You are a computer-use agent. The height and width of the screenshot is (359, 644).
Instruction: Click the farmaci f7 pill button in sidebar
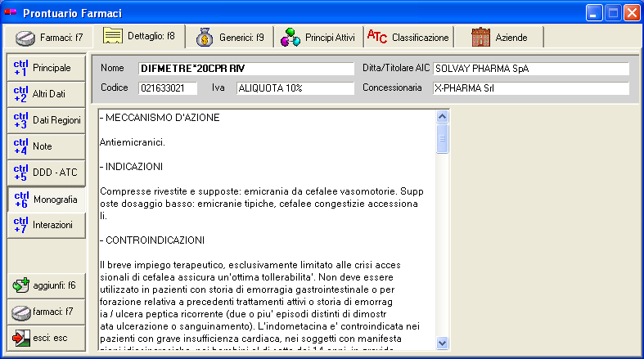point(46,312)
